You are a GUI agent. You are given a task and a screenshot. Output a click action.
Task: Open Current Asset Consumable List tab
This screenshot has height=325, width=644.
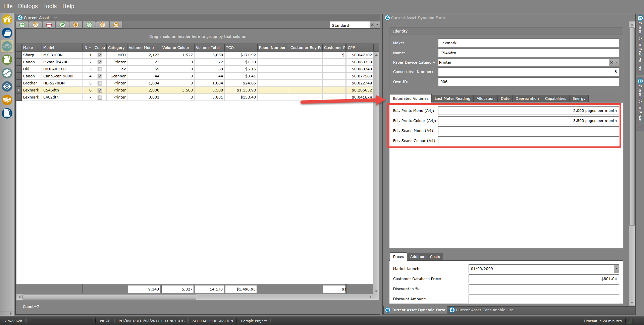coord(481,310)
